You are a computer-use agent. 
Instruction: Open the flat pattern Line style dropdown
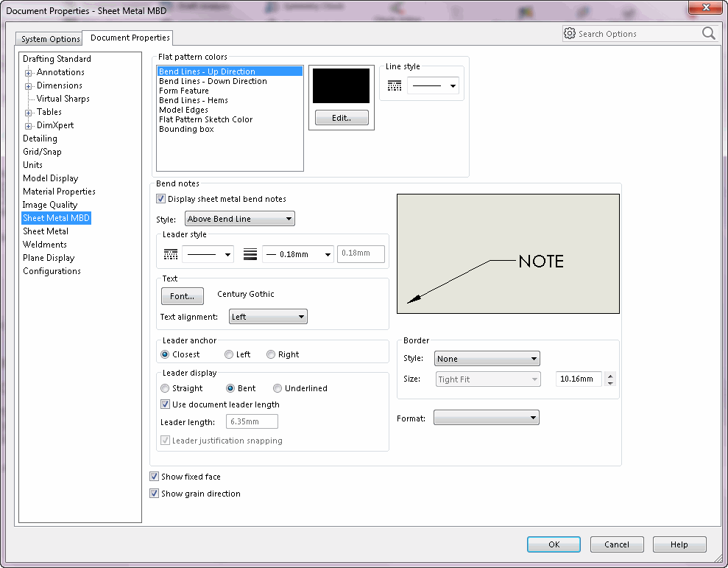433,85
